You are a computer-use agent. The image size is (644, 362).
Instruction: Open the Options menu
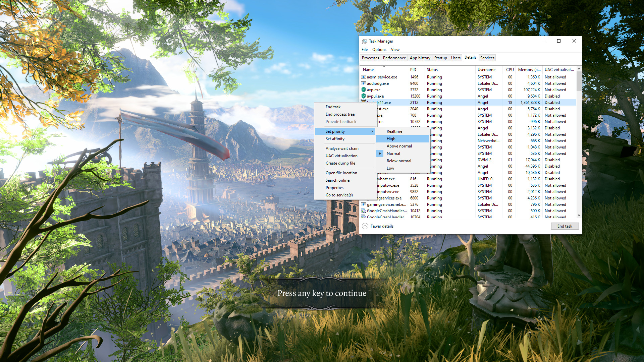click(x=379, y=50)
